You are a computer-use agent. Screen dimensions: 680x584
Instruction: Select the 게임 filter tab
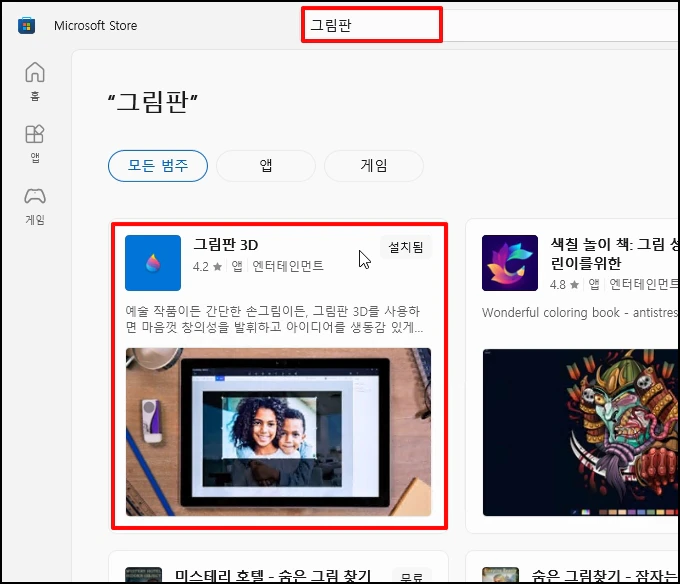coord(373,166)
